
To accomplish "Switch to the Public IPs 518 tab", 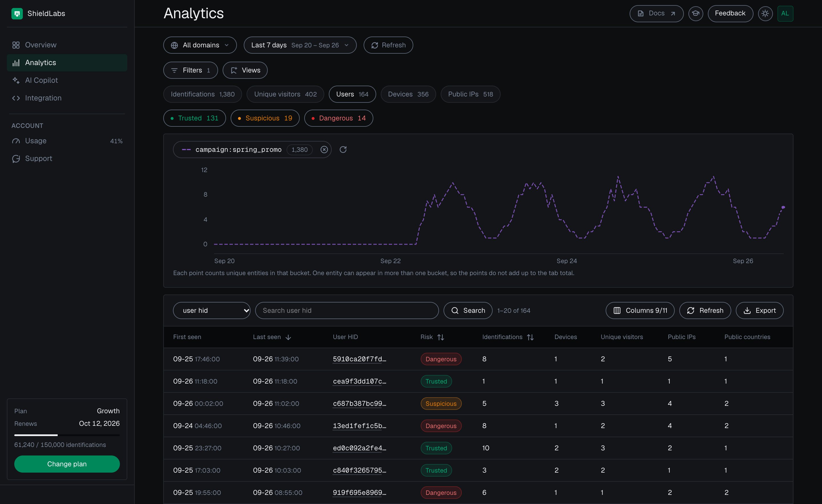I will pyautogui.click(x=470, y=94).
